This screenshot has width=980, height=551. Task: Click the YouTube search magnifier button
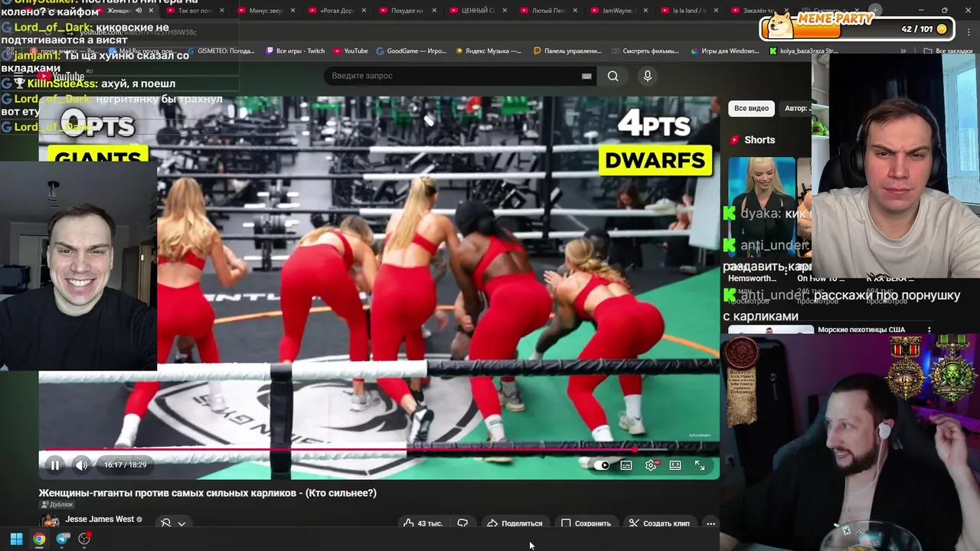(x=613, y=76)
